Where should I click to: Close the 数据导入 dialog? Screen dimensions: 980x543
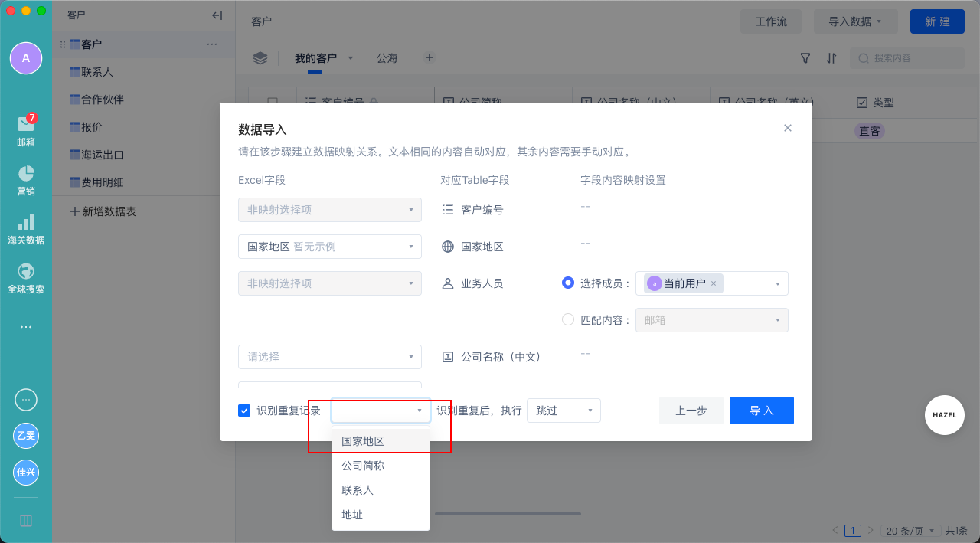[788, 128]
